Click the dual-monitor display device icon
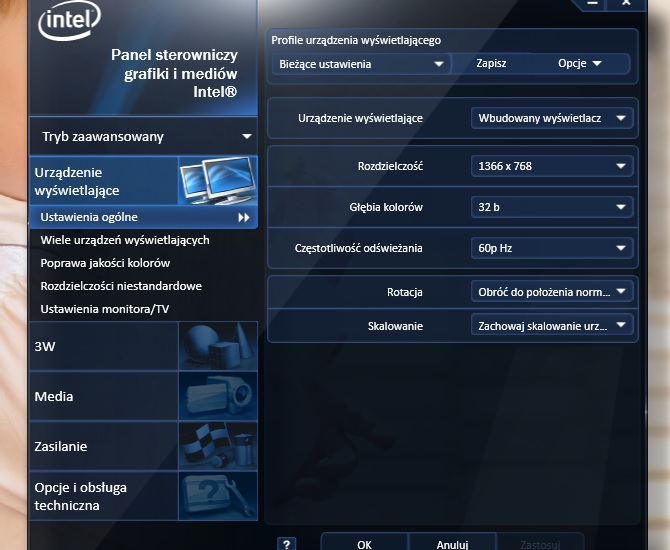 pyautogui.click(x=218, y=180)
